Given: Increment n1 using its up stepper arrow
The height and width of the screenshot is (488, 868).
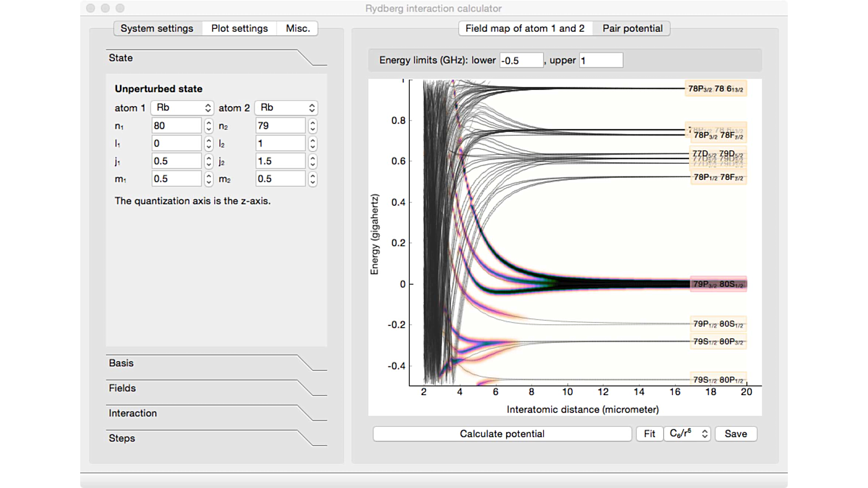Looking at the screenshot, I should (x=208, y=122).
